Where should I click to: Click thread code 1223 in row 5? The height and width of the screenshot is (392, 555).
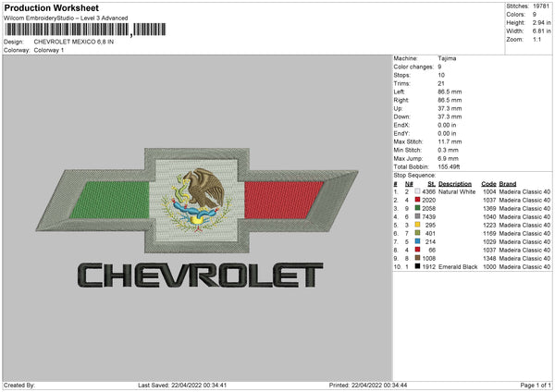tap(489, 225)
